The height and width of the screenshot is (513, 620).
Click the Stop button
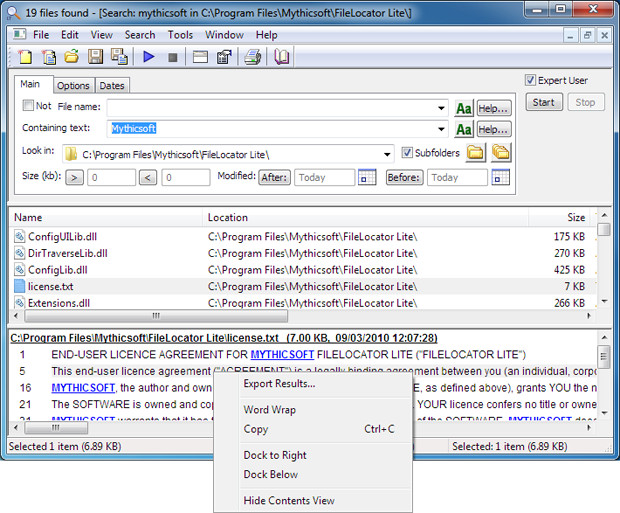586,102
